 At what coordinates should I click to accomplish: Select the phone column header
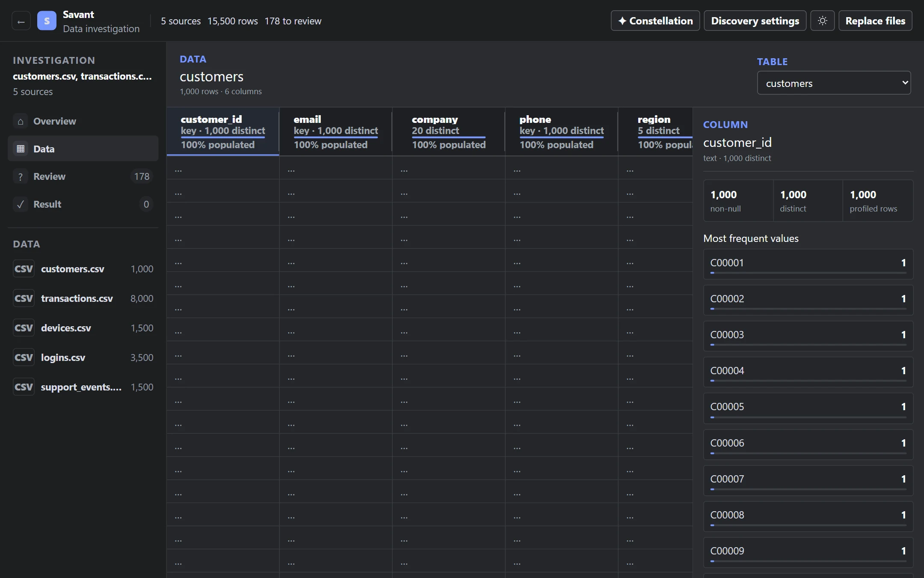[x=562, y=131]
